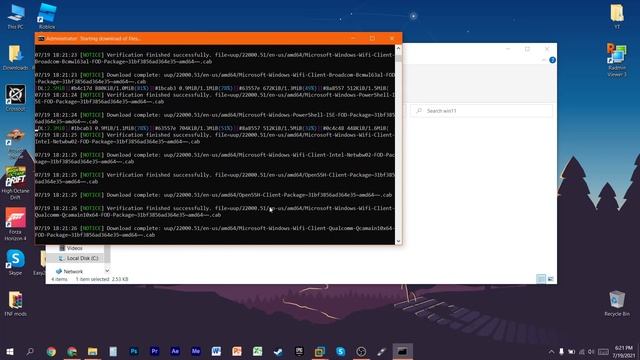Image resolution: width=640 pixels, height=360 pixels.
Task: Launch the Crosshair desktop shortcut
Action: coord(16,98)
